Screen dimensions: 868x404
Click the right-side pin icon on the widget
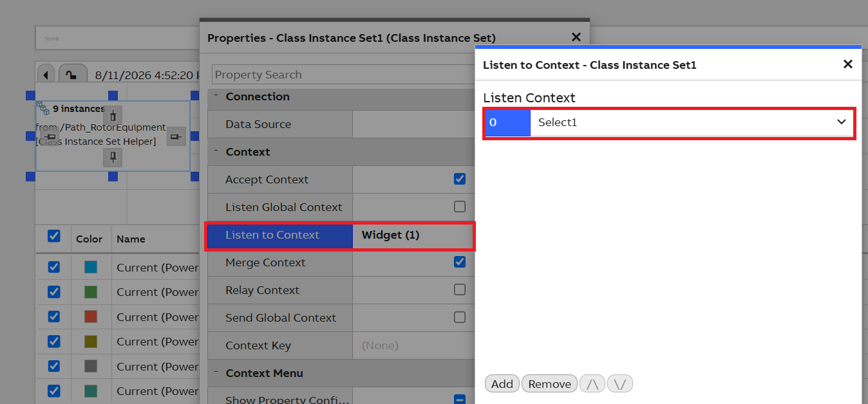176,136
